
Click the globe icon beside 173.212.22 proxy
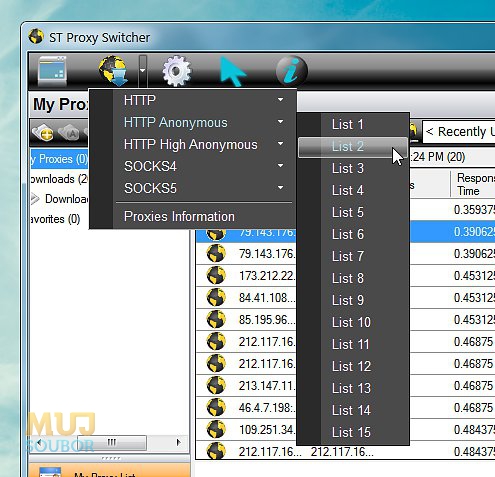pyautogui.click(x=216, y=275)
